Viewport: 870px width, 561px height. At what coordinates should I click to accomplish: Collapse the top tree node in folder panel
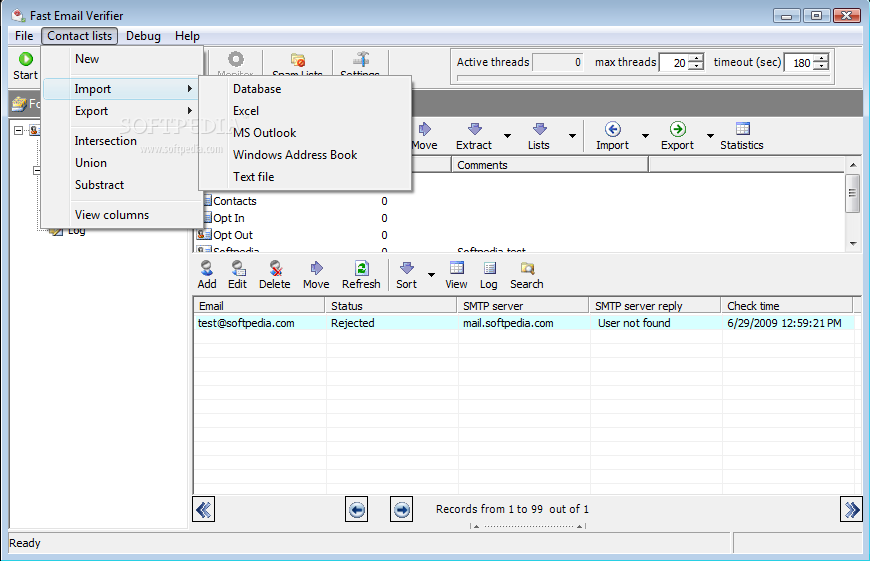18,130
